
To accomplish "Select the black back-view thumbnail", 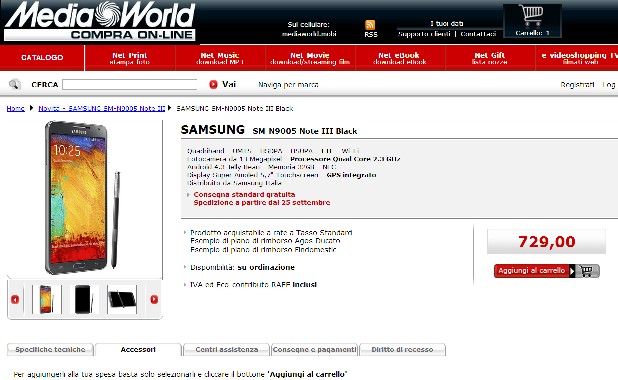I will coord(84,300).
